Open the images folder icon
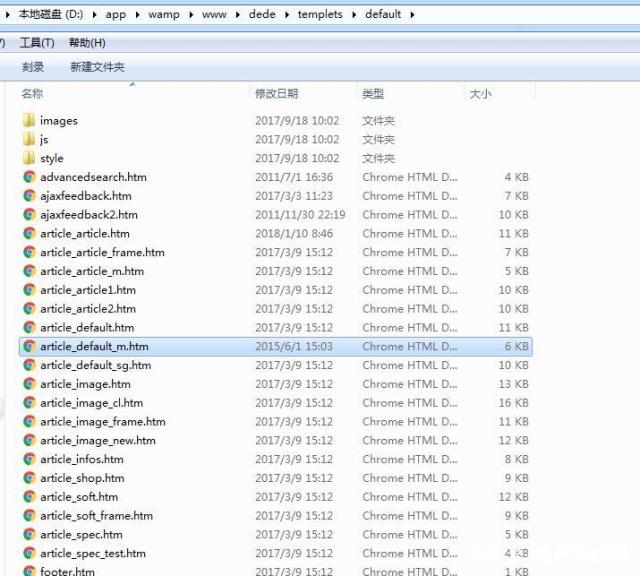Image resolution: width=640 pixels, height=576 pixels. 29,120
